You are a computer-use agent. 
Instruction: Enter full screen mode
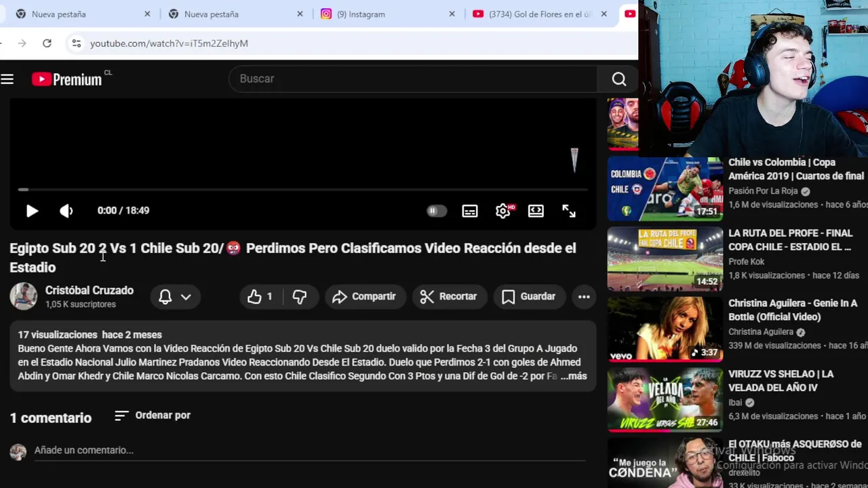tap(569, 211)
